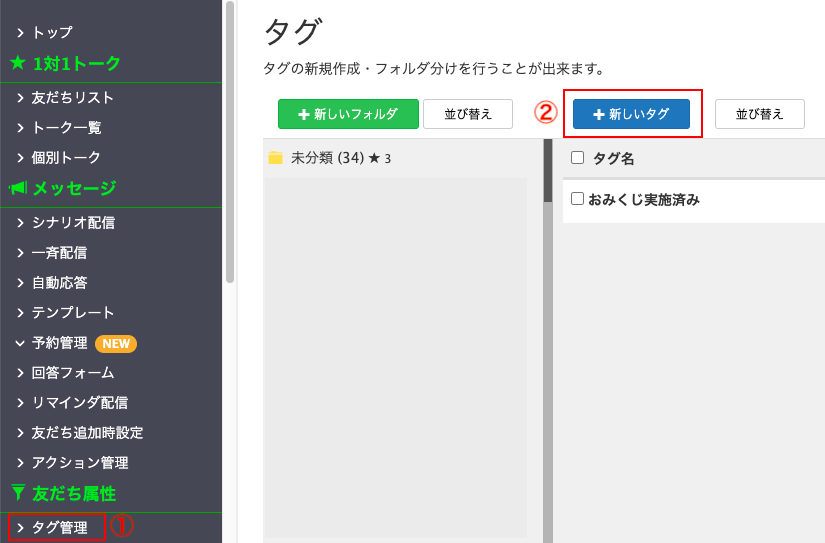Open 友だちリスト menu label
The height and width of the screenshot is (543, 825).
tap(73, 97)
